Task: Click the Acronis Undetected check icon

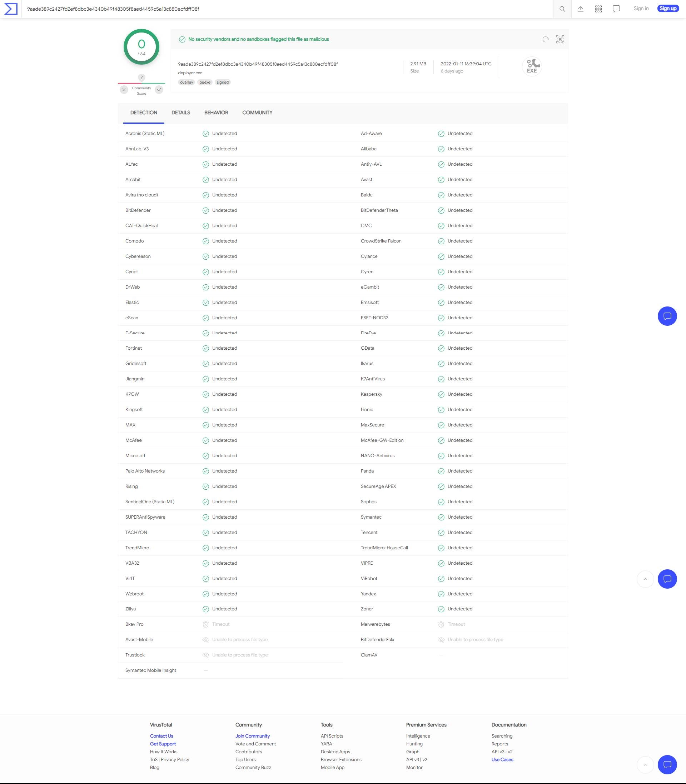Action: click(205, 134)
